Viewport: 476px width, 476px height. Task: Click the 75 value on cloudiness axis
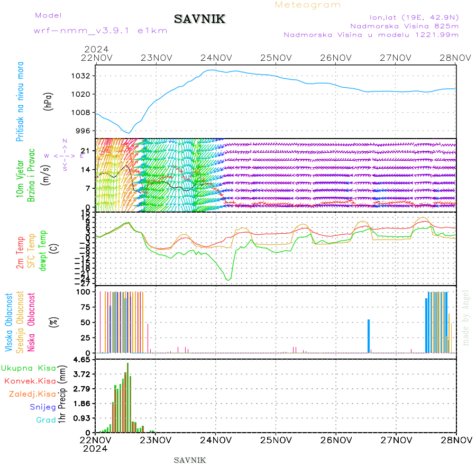point(86,307)
